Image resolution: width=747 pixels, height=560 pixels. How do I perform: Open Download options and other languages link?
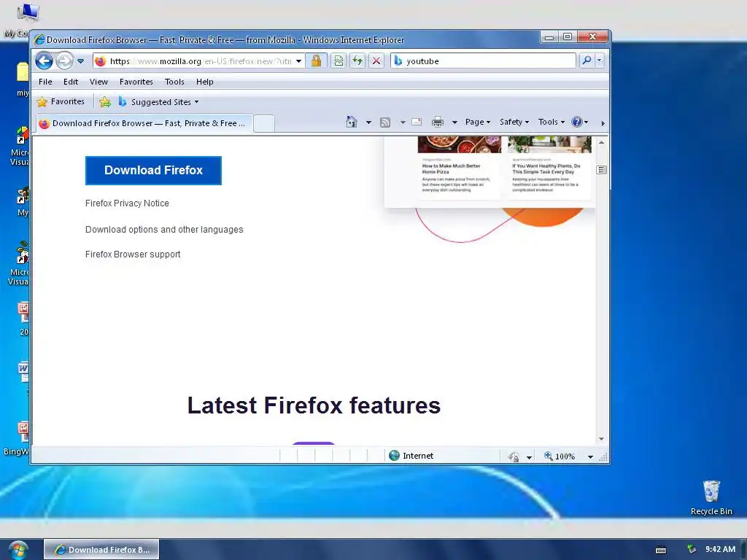coord(164,230)
